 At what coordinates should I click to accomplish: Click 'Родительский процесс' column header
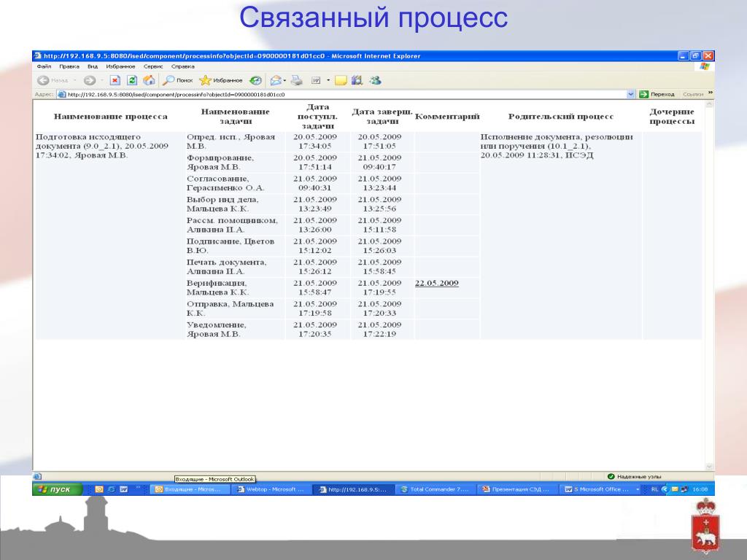[561, 117]
